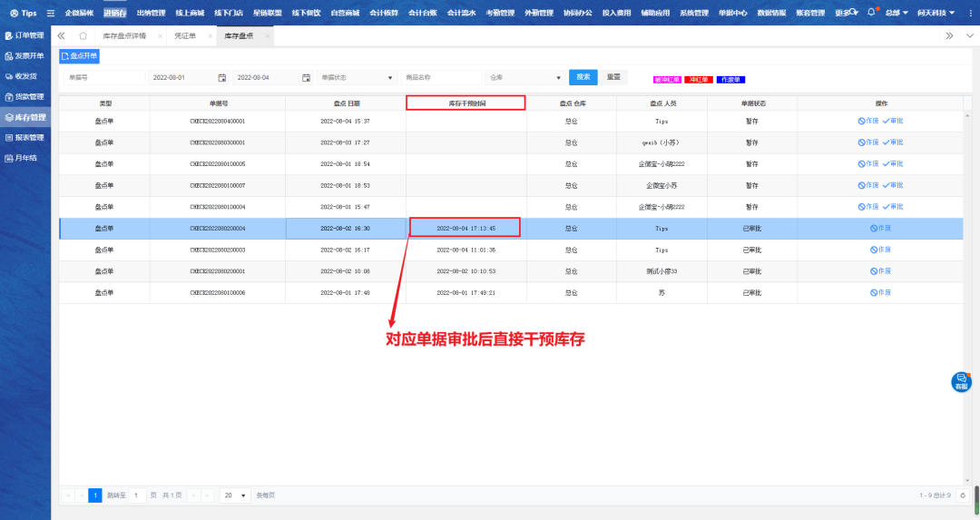This screenshot has width=980, height=520.
Task: Click the blue 搜索 search button
Action: 583,77
